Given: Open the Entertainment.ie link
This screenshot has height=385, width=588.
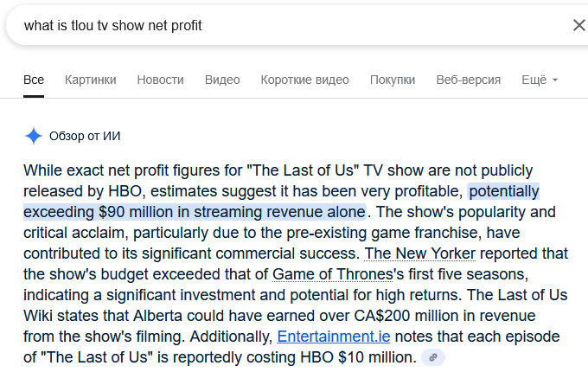Looking at the screenshot, I should pyautogui.click(x=334, y=337).
